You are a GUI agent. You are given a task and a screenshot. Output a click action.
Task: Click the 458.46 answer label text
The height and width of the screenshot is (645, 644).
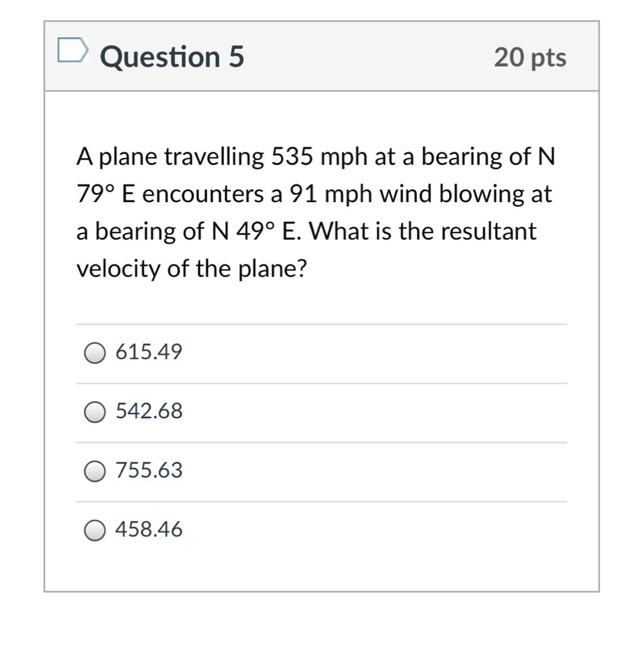(x=149, y=529)
